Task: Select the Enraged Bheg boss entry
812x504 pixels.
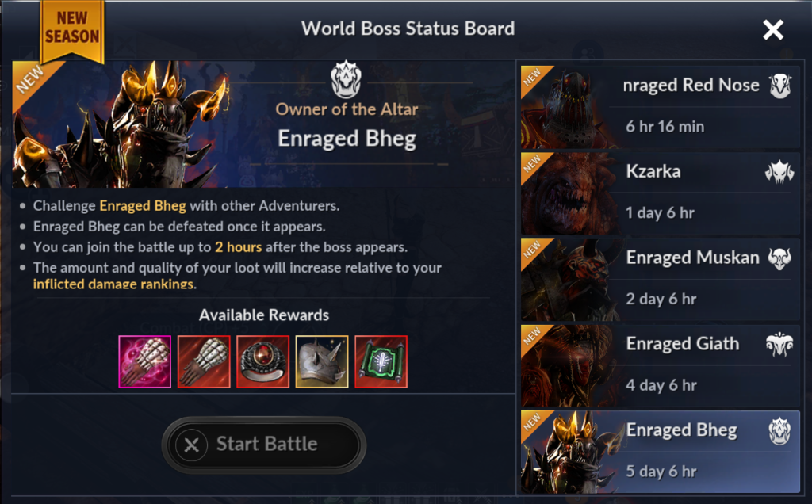Action: click(x=661, y=452)
